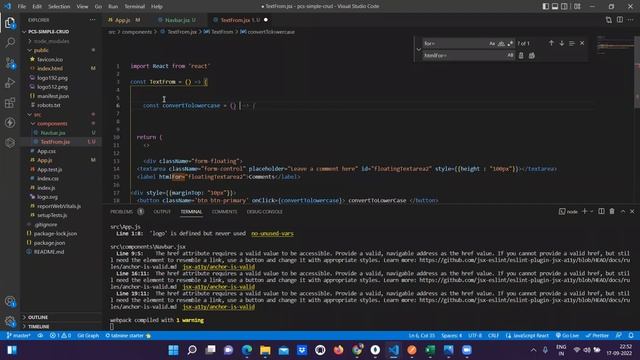Open the File menu

coord(22,6)
